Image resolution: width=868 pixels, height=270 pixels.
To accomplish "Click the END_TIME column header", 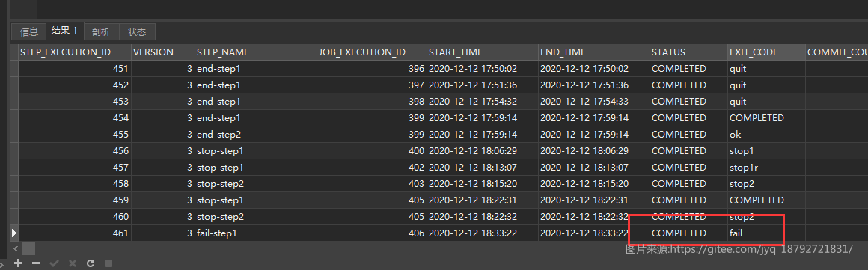I will (x=594, y=52).
